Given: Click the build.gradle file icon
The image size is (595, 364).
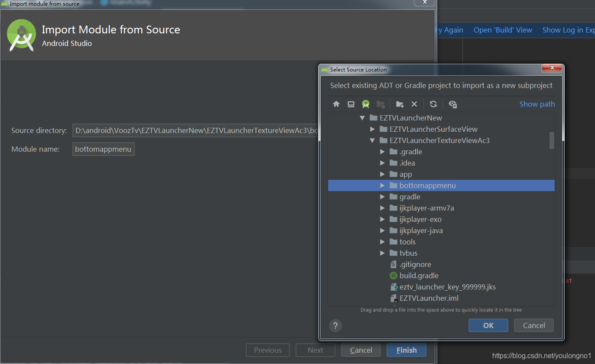Looking at the screenshot, I should point(393,276).
